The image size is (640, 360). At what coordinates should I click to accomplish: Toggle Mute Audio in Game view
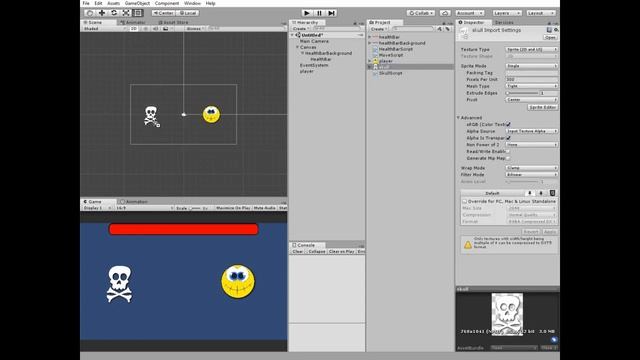264,208
